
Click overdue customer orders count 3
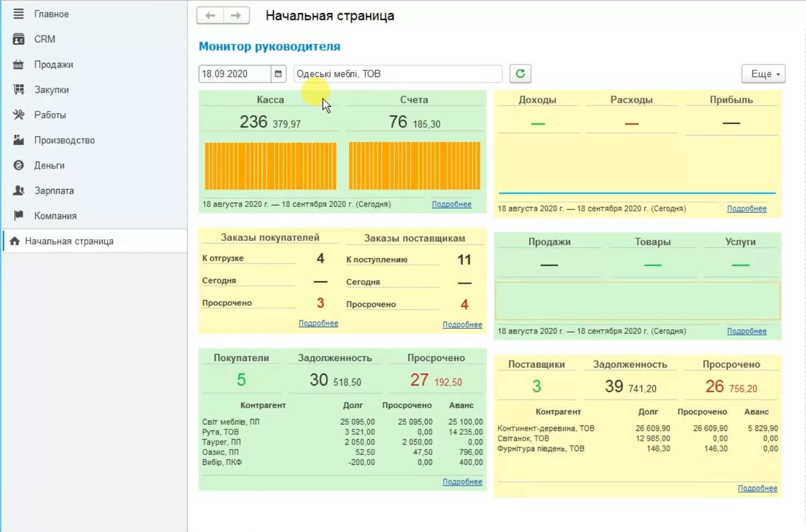(321, 303)
